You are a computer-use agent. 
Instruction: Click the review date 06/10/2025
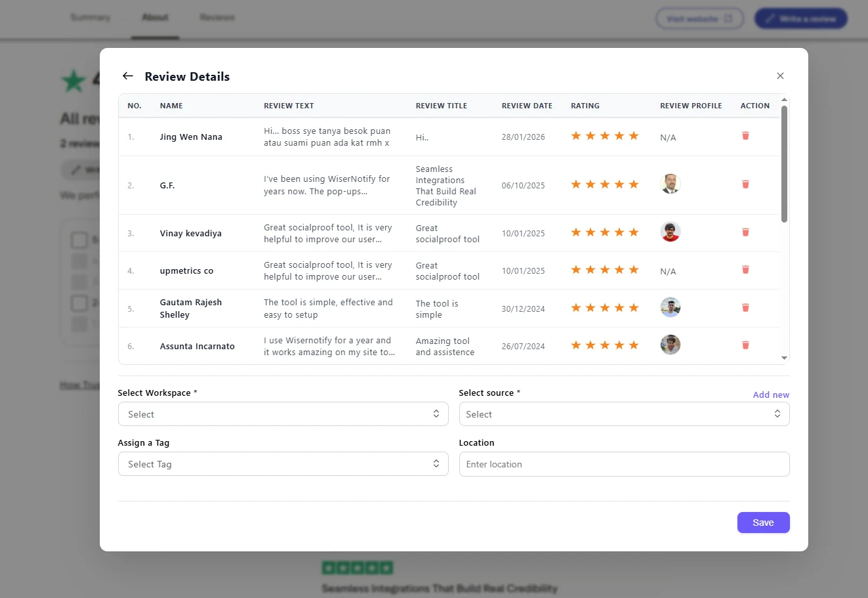523,186
